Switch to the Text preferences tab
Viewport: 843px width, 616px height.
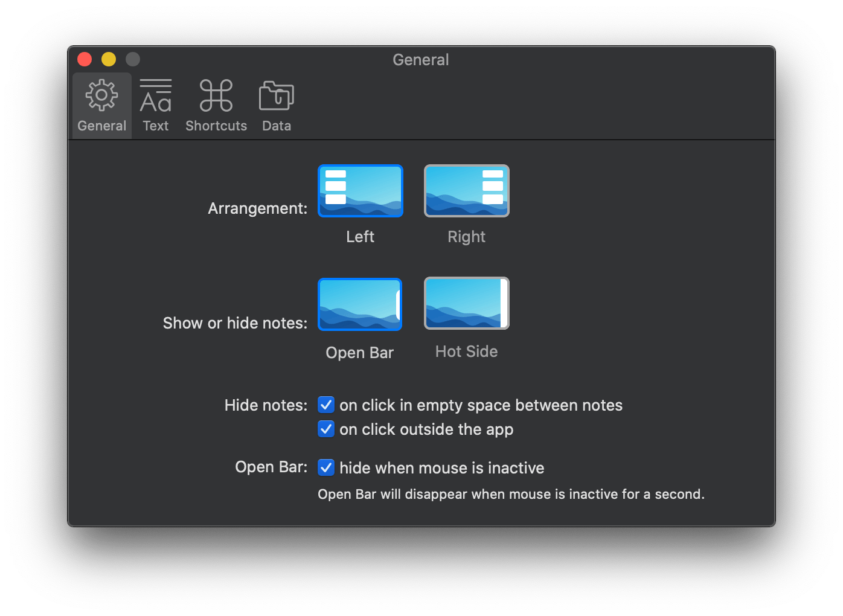click(156, 106)
